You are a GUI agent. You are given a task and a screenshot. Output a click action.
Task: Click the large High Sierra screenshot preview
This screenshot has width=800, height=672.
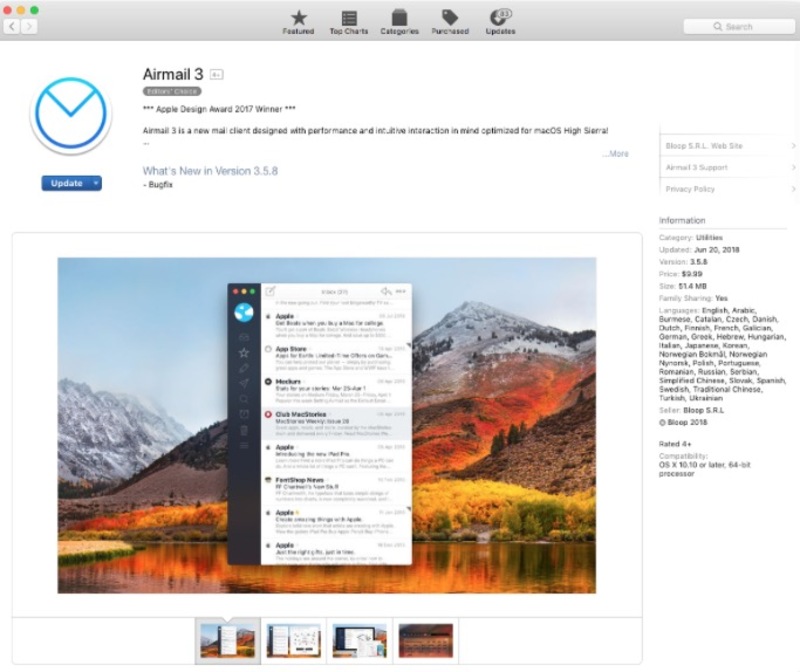point(327,425)
